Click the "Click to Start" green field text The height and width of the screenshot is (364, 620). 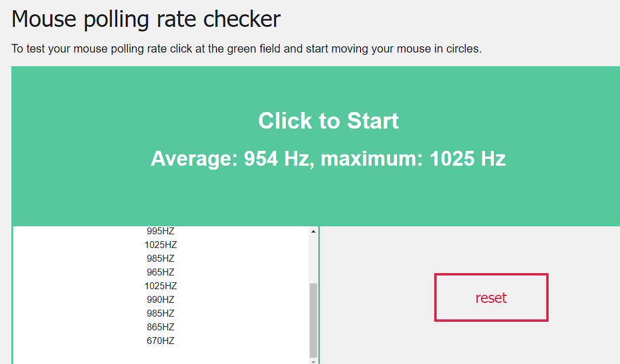(x=328, y=121)
